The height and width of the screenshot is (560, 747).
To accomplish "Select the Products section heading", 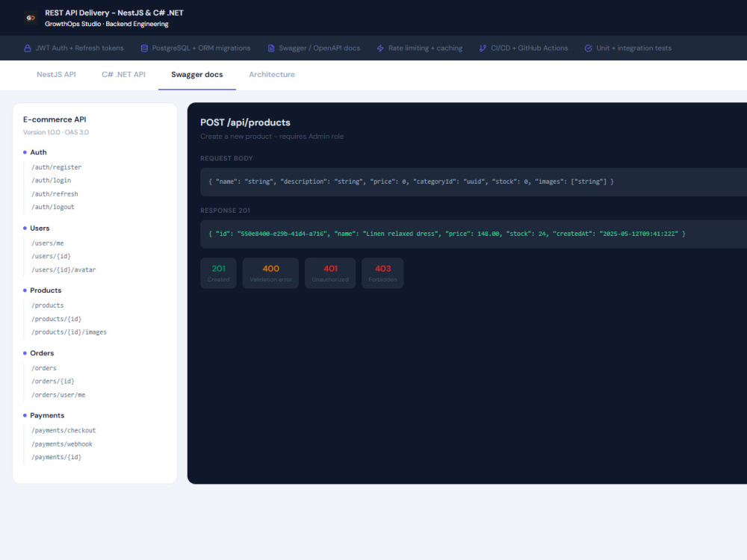I will 46,290.
